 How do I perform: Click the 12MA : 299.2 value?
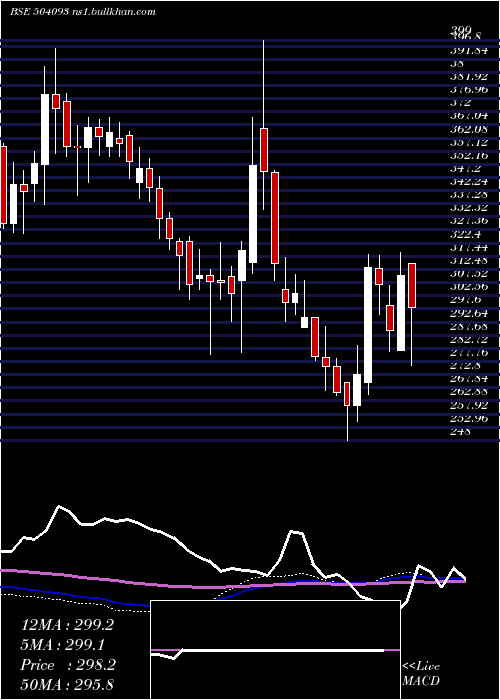click(67, 625)
